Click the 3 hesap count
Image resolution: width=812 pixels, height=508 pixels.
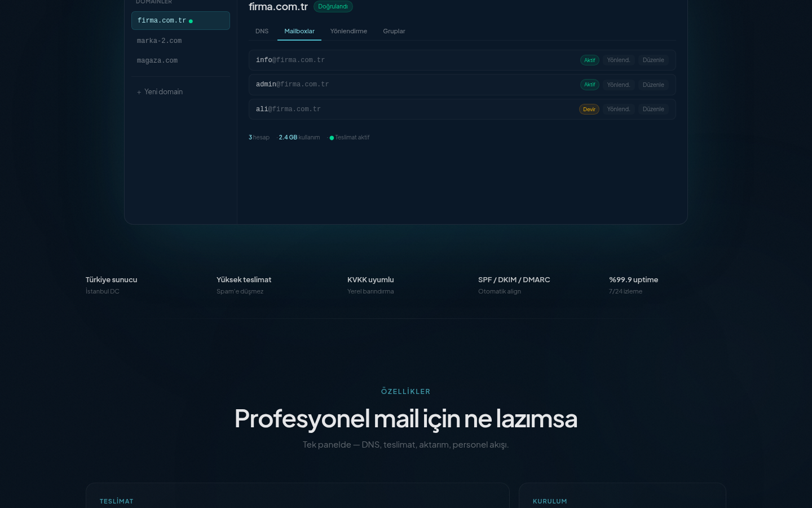point(259,137)
